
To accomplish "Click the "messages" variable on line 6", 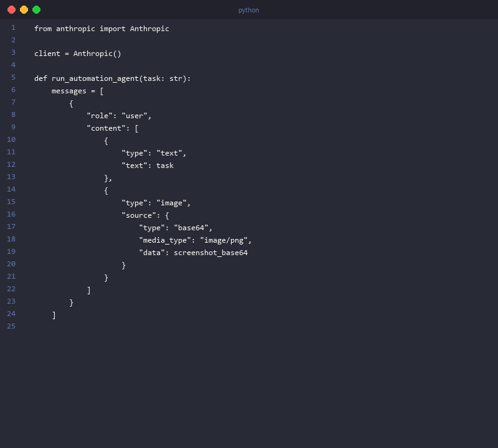I will [x=69, y=91].
